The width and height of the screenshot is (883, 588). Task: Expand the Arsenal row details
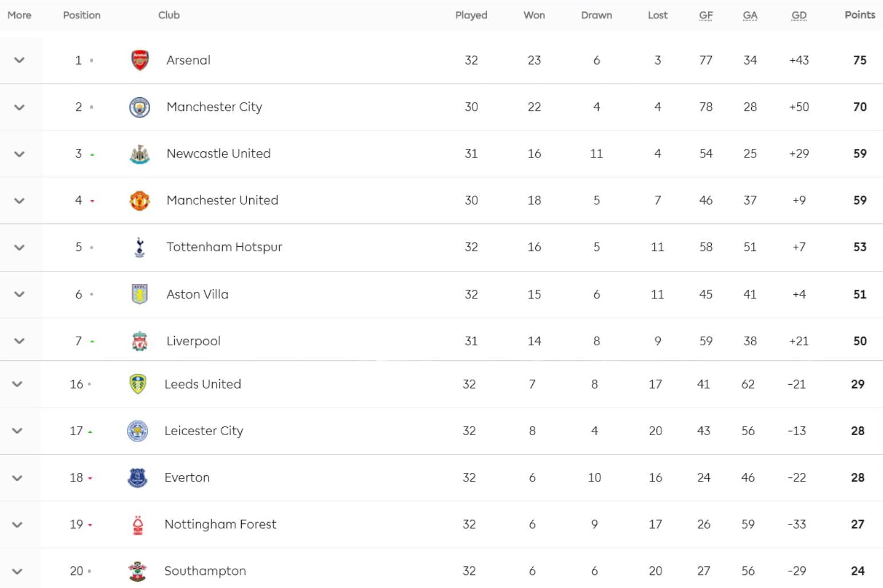point(19,60)
